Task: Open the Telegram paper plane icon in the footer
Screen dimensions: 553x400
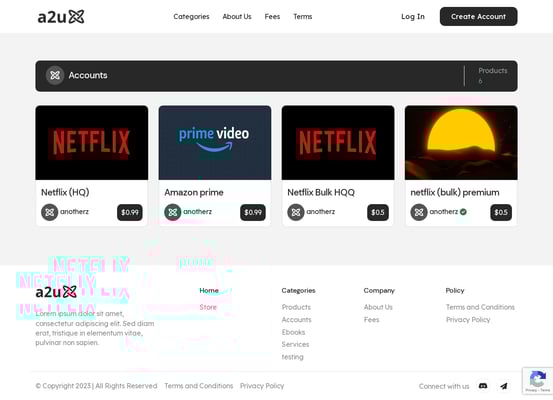Action: tap(504, 386)
